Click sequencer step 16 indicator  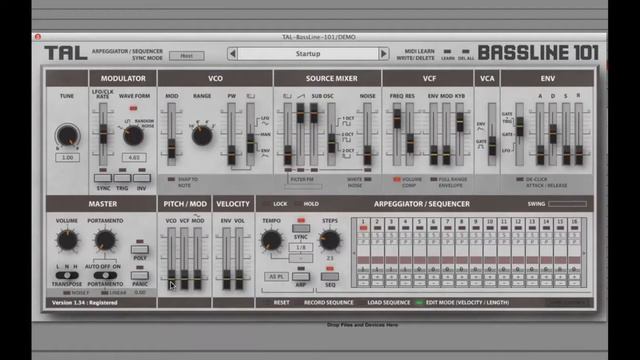(x=574, y=228)
